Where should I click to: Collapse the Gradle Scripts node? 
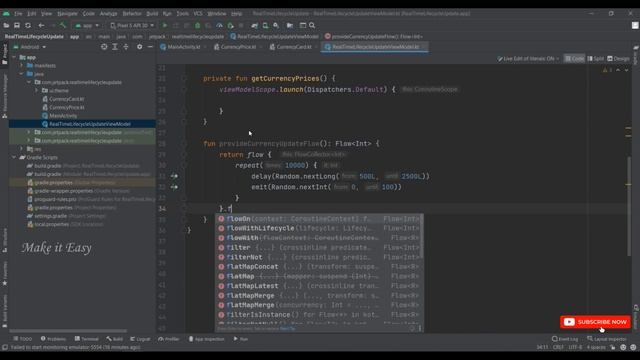[14, 157]
